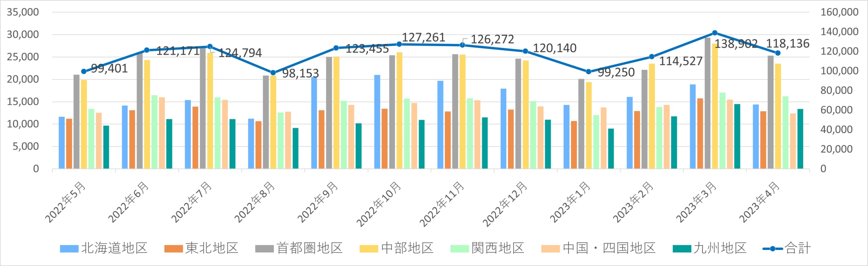Select the 九州地区 teal legend swatch
868x266 pixels.
pyautogui.click(x=682, y=249)
